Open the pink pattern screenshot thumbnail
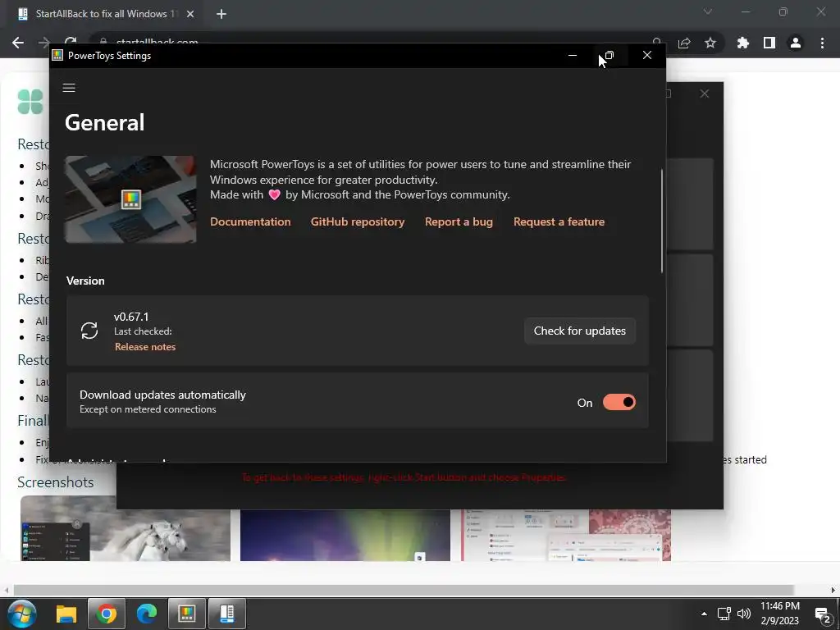This screenshot has height=630, width=840. (566, 535)
